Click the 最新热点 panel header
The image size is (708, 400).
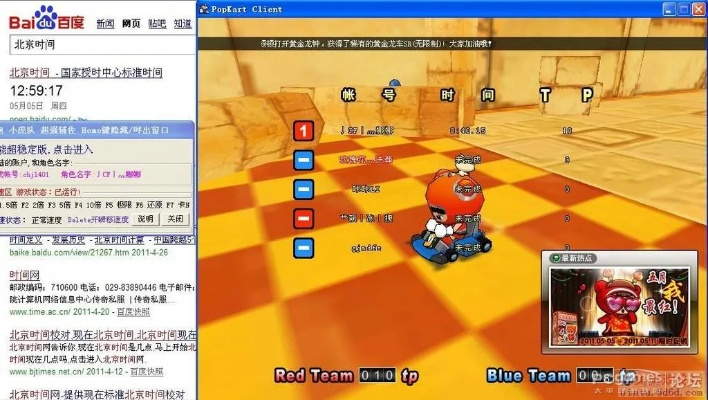[x=573, y=258]
